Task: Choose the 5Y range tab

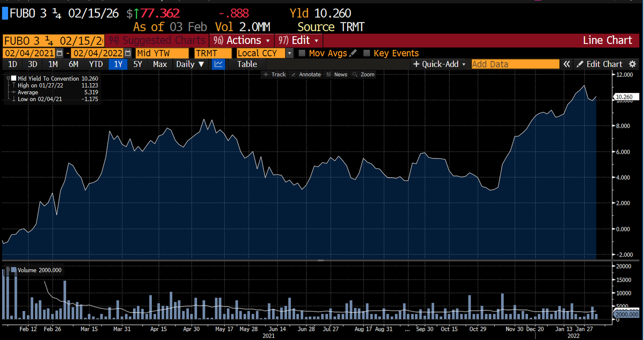Action: 138,64
